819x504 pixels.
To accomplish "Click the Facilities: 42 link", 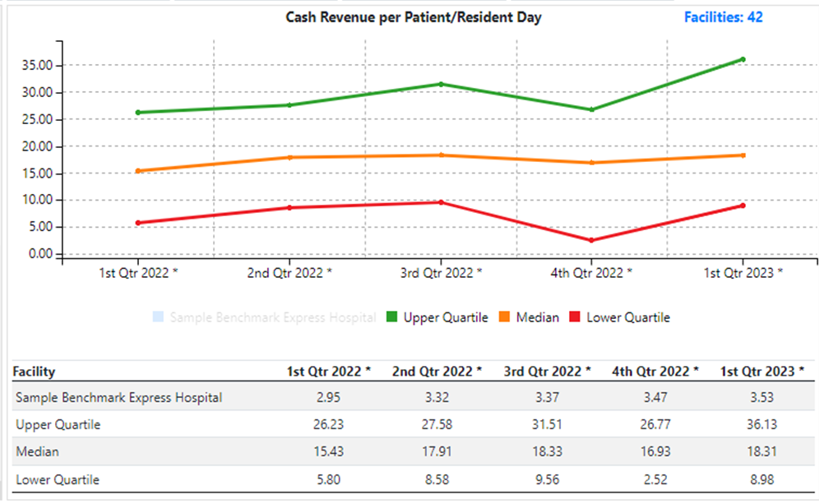I will pyautogui.click(x=724, y=17).
